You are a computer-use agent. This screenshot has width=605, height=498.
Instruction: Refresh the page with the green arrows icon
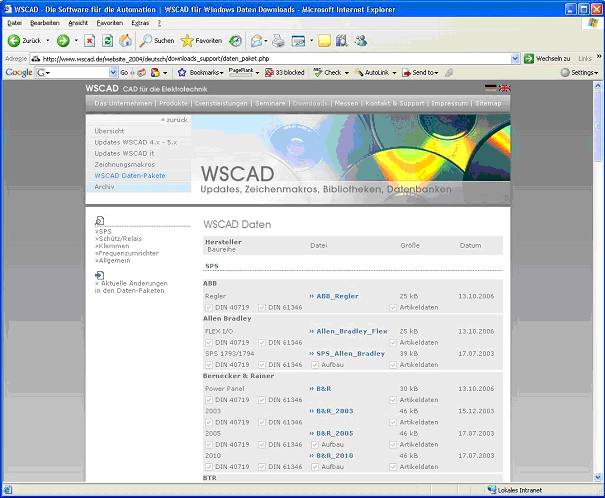(107, 41)
